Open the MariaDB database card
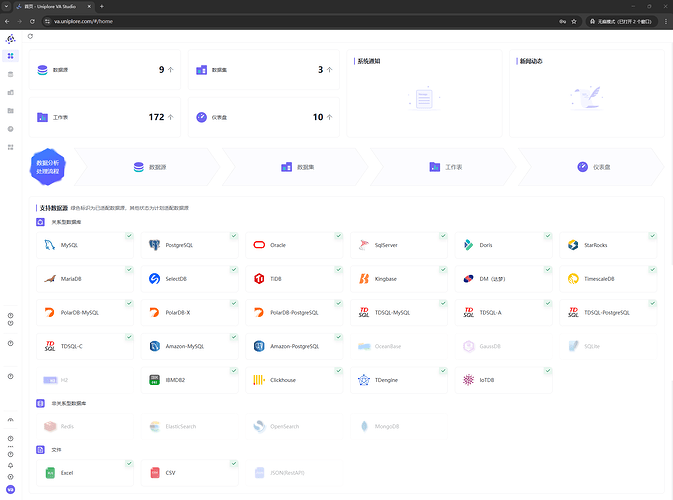Image resolution: width=673 pixels, height=500 pixels. coord(85,279)
